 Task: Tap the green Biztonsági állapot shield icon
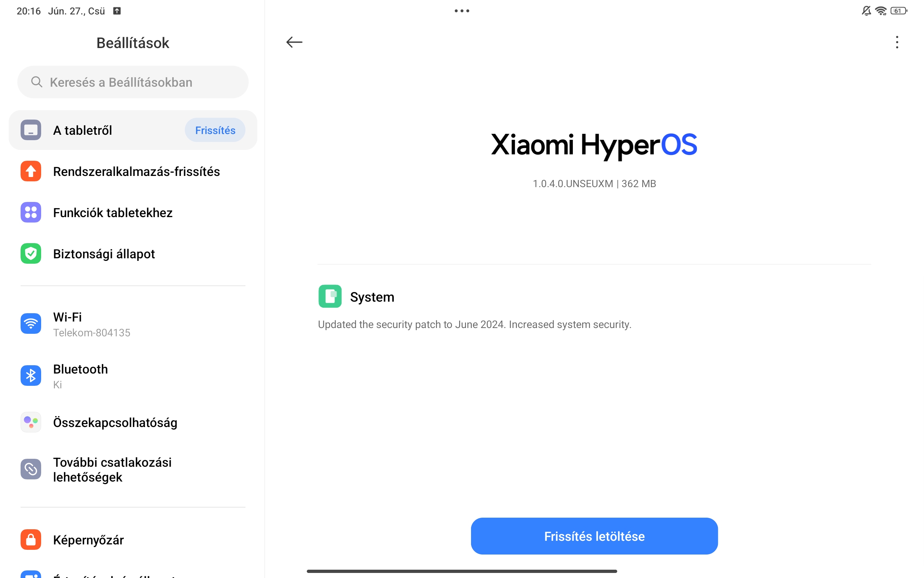(31, 254)
